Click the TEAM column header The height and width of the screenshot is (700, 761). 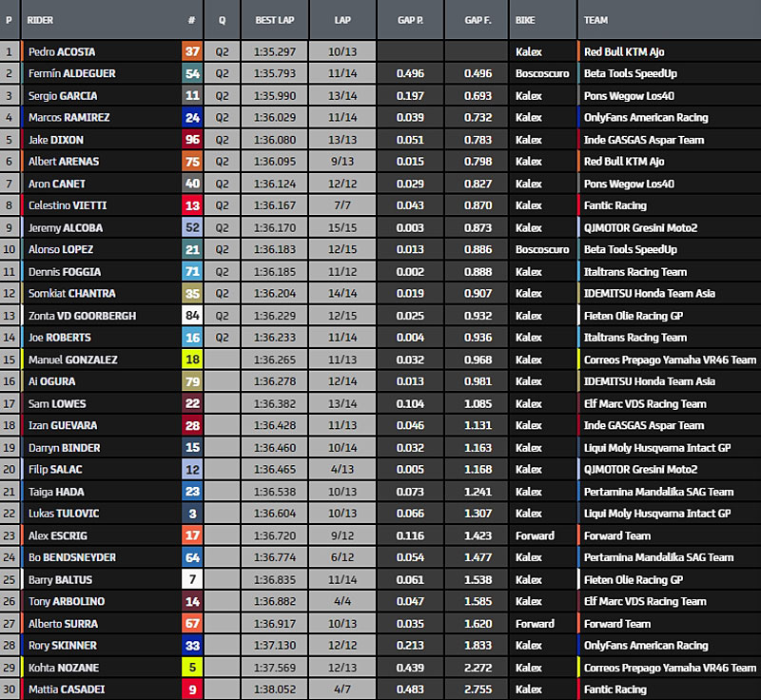596,19
